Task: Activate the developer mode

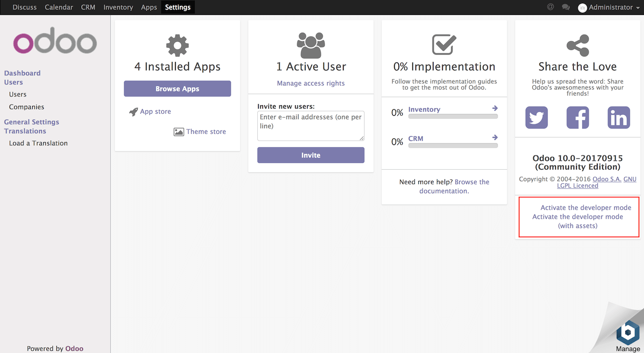Action: [586, 207]
